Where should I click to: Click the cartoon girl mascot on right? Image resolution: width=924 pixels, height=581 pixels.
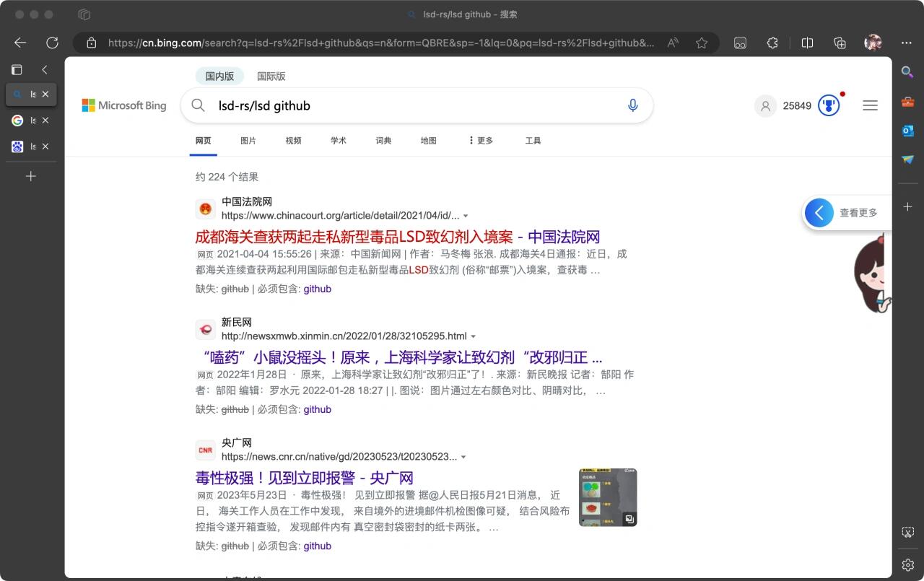pyautogui.click(x=873, y=273)
